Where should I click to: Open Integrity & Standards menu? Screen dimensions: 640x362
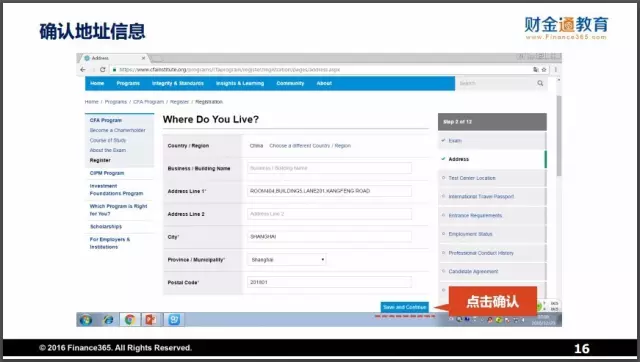(178, 83)
